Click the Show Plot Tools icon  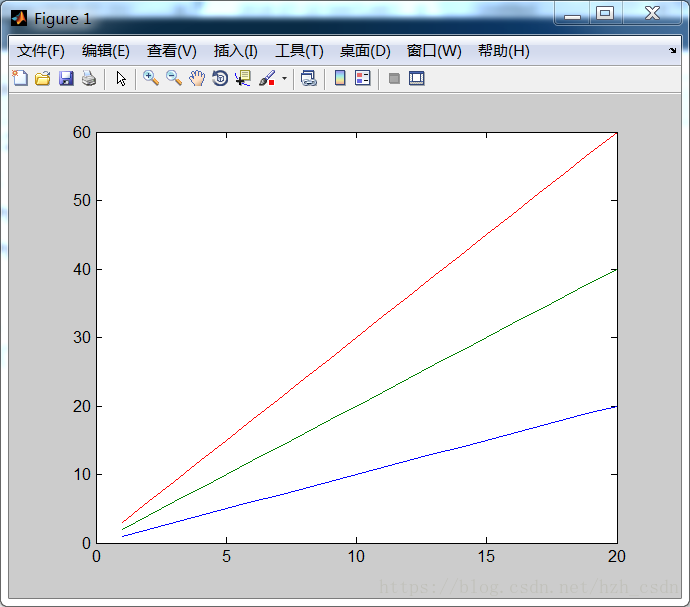coord(416,78)
